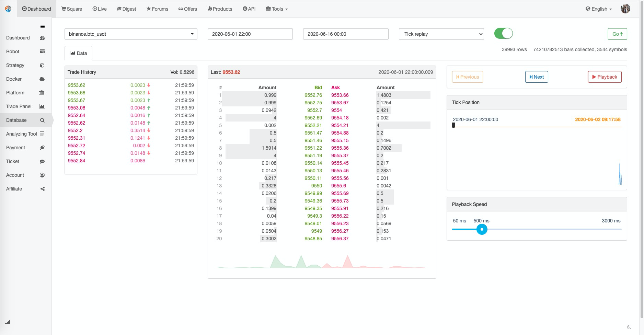
Task: Click the Trade Panel chart icon
Action: click(42, 106)
